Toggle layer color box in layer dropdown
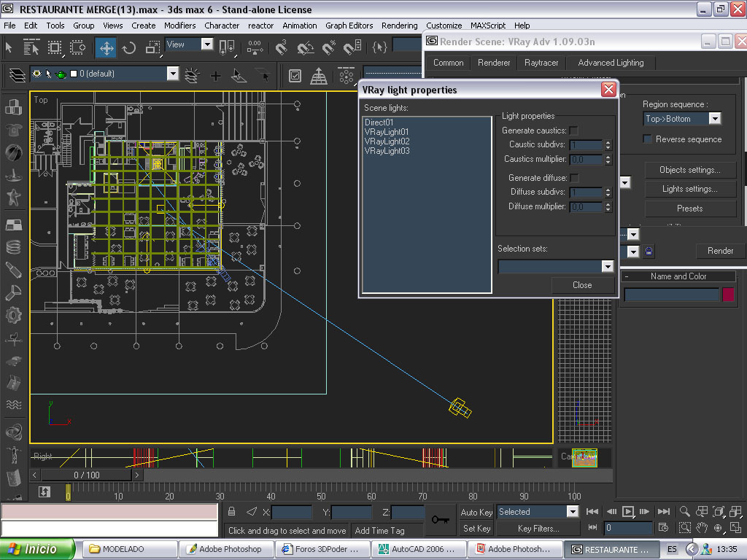Viewport: 747px width, 560px height. [74, 74]
